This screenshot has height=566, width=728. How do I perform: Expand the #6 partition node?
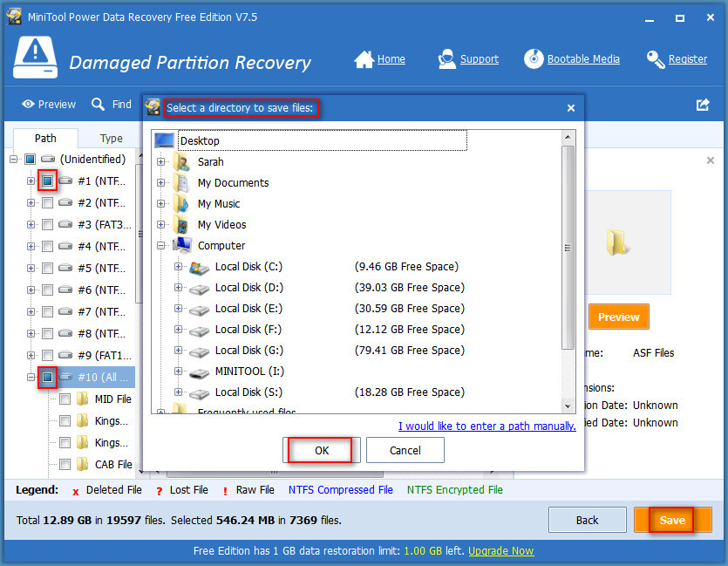point(31,290)
